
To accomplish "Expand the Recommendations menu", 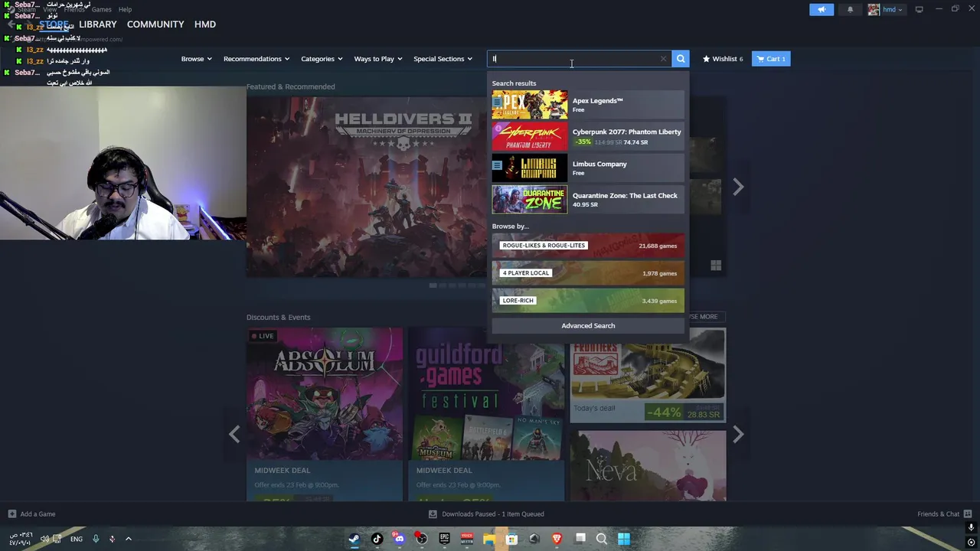I will (x=256, y=59).
